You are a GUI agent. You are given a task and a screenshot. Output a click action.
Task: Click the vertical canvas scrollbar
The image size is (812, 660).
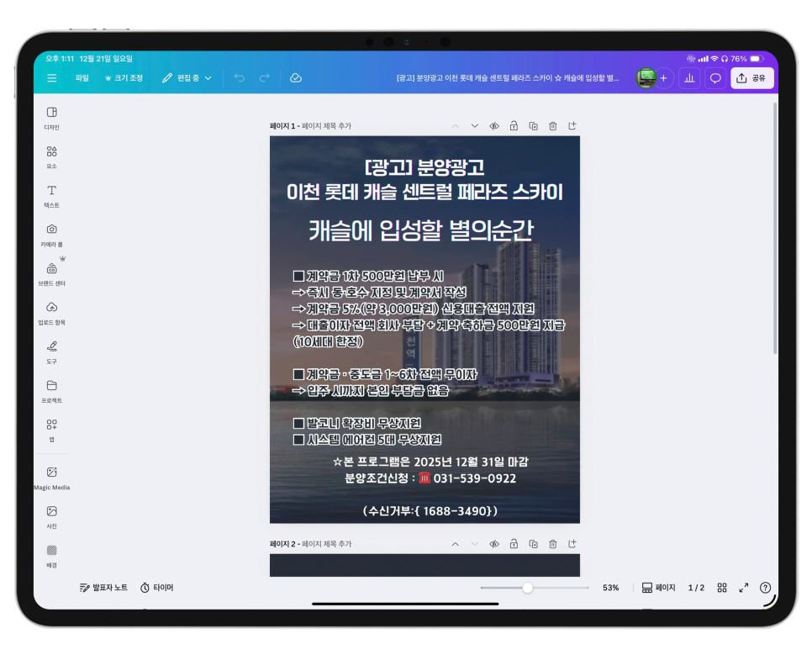tap(775, 228)
